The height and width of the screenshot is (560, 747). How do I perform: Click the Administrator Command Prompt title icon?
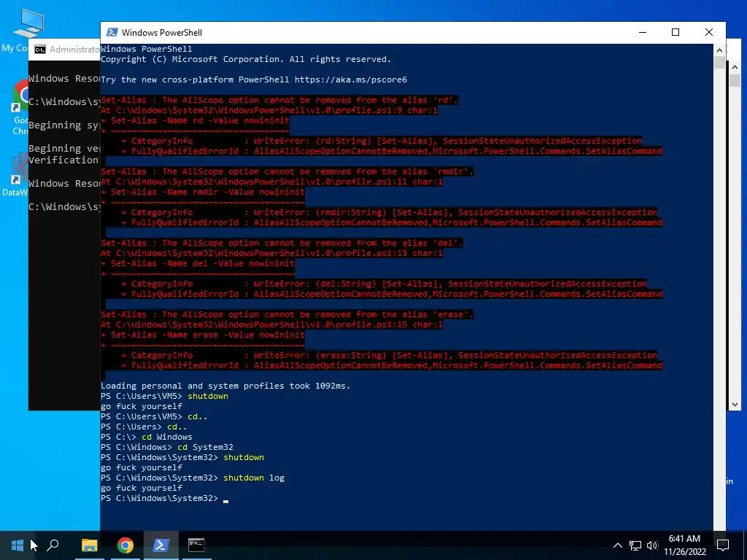(x=41, y=50)
